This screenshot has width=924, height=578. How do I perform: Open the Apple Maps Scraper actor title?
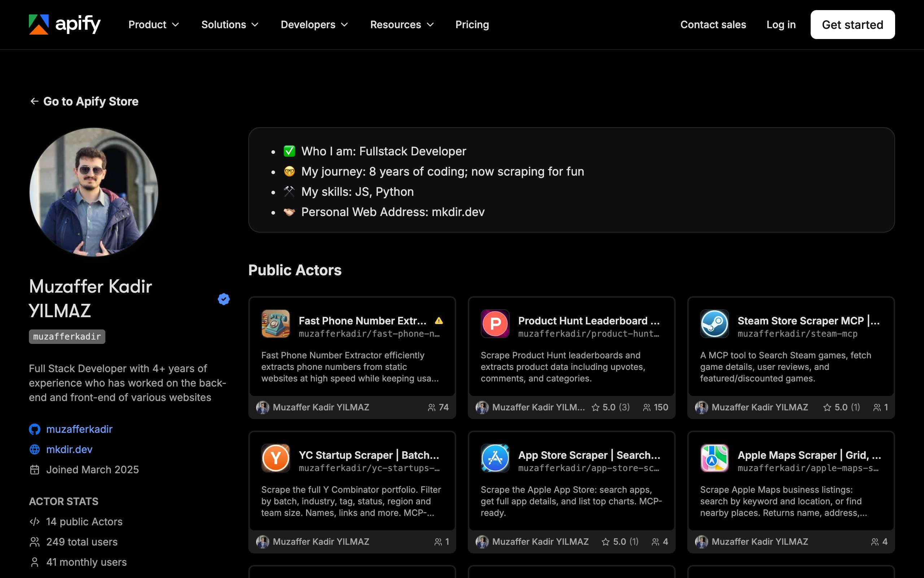810,455
